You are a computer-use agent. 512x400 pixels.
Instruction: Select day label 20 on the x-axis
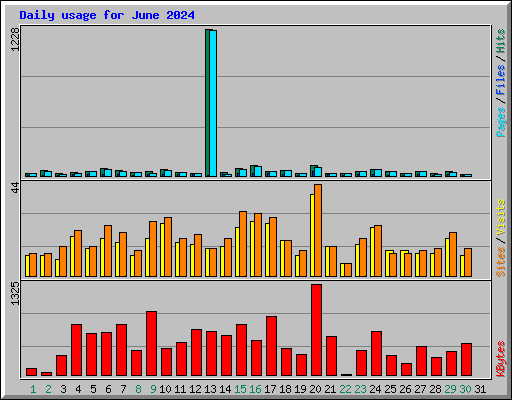click(x=315, y=389)
